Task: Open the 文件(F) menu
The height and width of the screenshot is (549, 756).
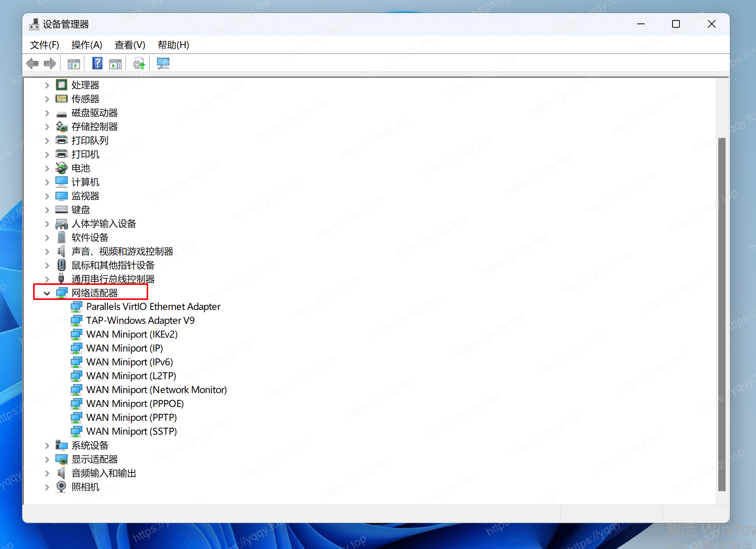Action: click(44, 45)
